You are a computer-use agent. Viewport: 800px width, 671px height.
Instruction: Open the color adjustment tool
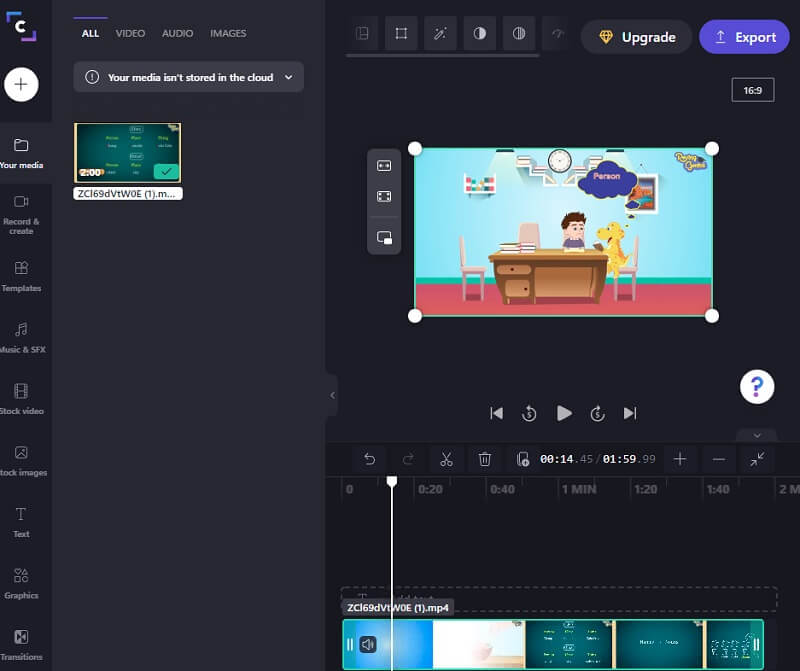[x=479, y=33]
